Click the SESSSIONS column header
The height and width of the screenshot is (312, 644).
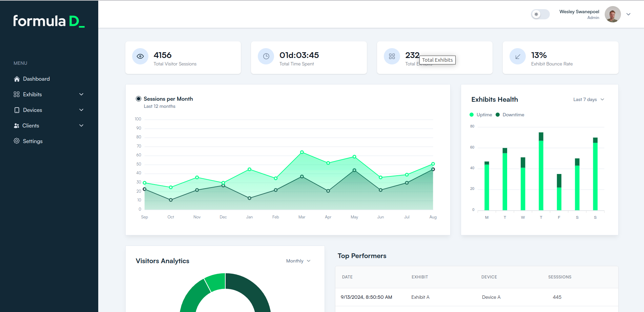pyautogui.click(x=560, y=277)
